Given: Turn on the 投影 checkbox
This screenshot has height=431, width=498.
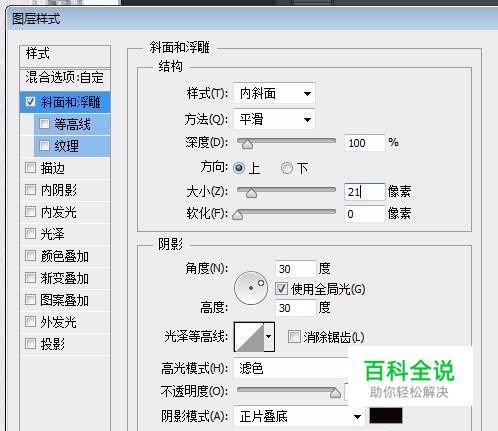Looking at the screenshot, I should (x=30, y=343).
